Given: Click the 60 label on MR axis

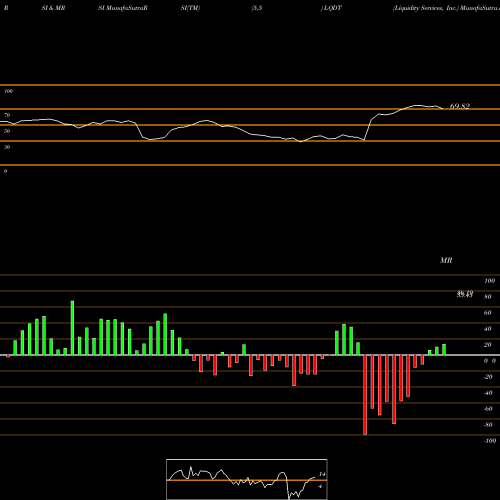Looking at the screenshot, I should 488,313.
